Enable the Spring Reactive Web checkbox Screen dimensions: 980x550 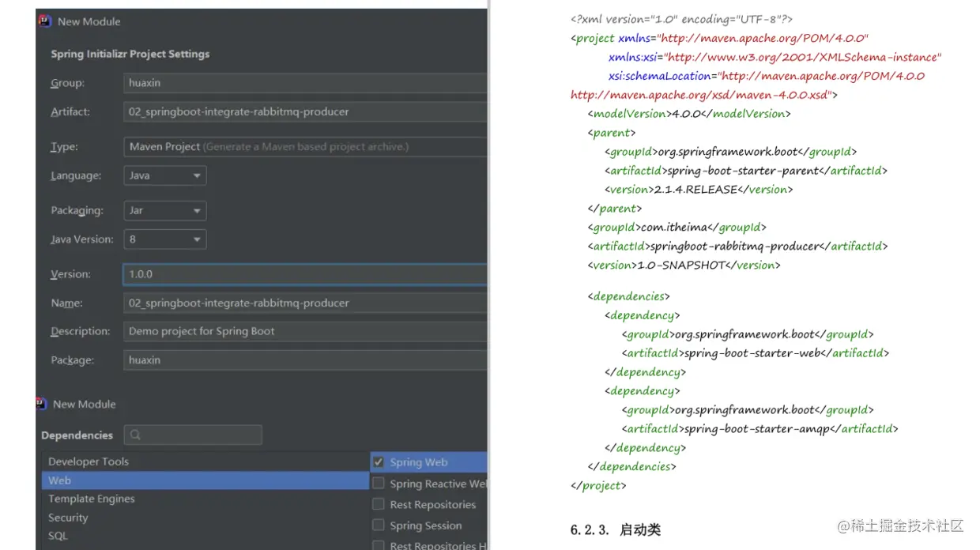(x=379, y=484)
